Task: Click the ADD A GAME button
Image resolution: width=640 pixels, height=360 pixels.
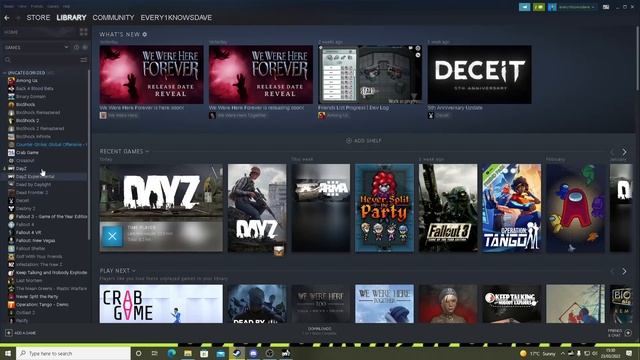Action: (20, 333)
